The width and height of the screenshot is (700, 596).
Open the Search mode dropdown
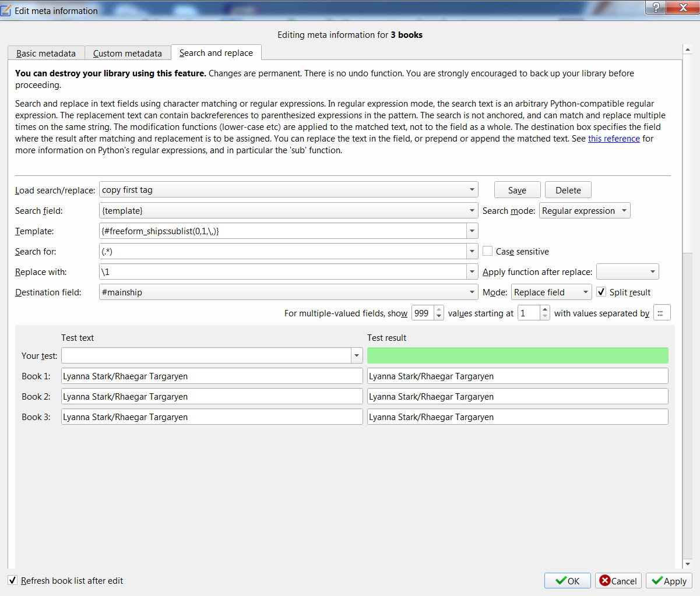pos(585,210)
